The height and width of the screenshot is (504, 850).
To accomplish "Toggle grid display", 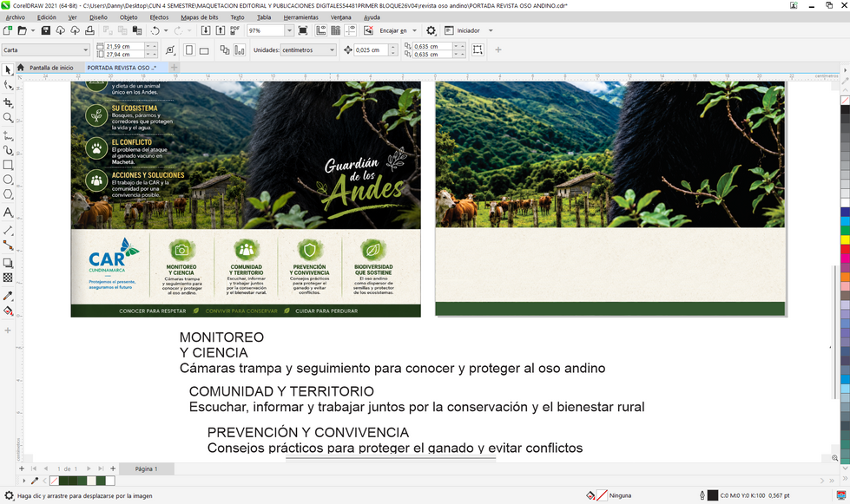I will [x=335, y=31].
